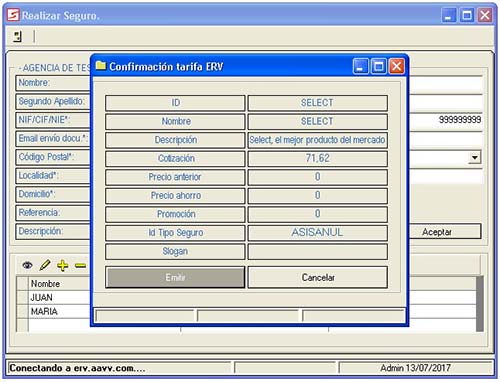Close the Confirmación tarifa ERV dialog
Viewport: 500px width, 382px height.
(x=397, y=66)
